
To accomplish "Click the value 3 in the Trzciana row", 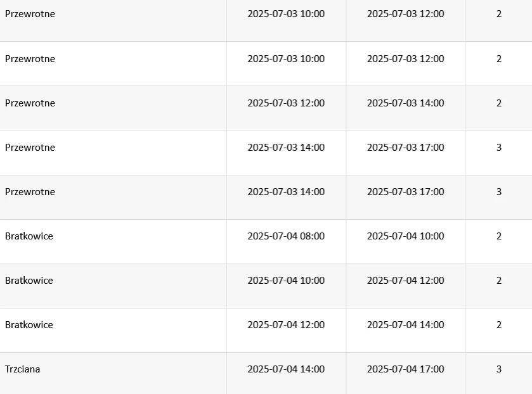I will [x=498, y=369].
